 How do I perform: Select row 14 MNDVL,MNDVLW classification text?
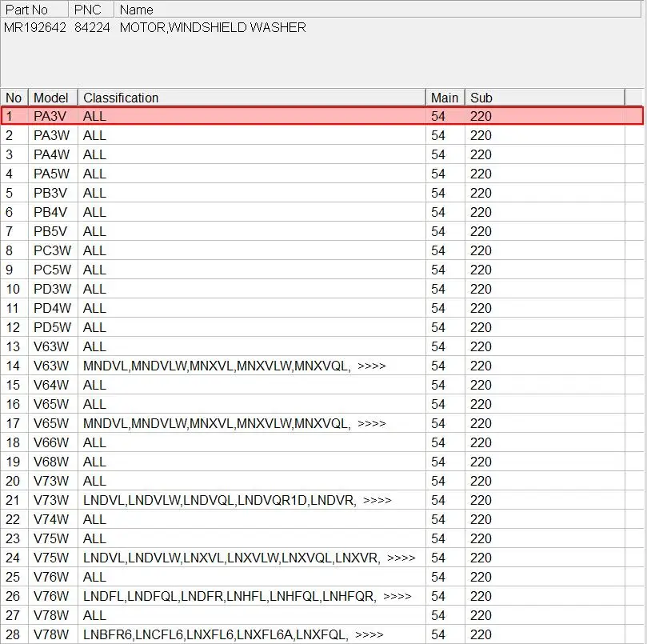[217, 366]
